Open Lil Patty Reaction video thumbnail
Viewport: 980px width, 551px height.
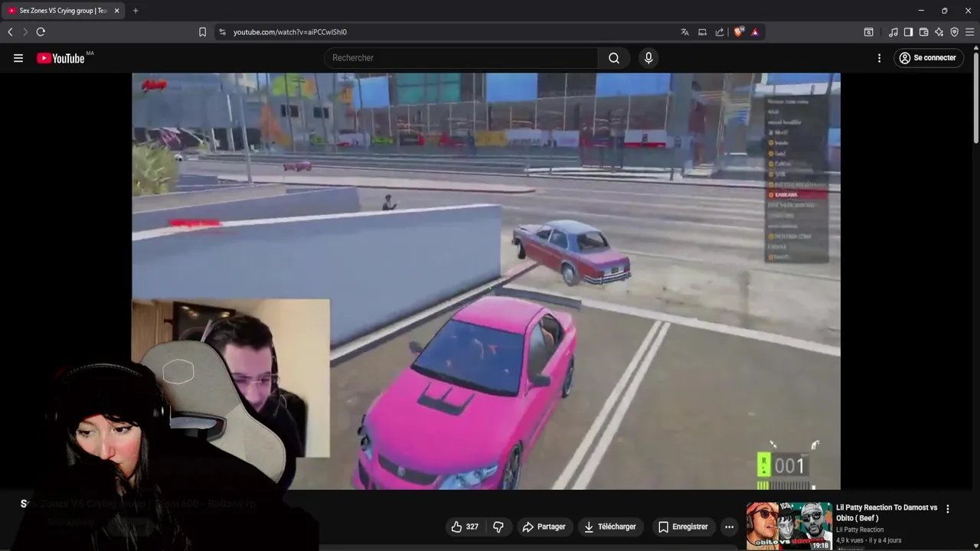pos(789,526)
